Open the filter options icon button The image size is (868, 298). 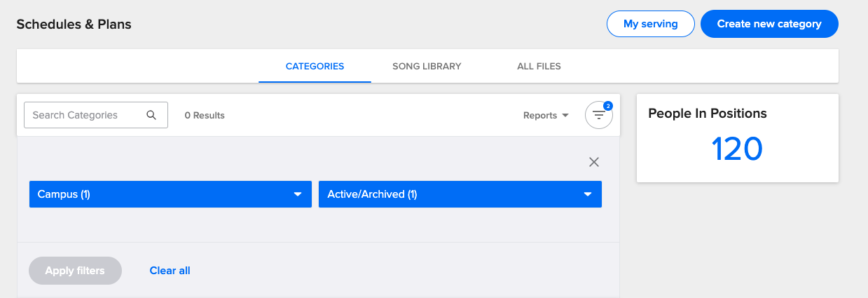point(598,116)
